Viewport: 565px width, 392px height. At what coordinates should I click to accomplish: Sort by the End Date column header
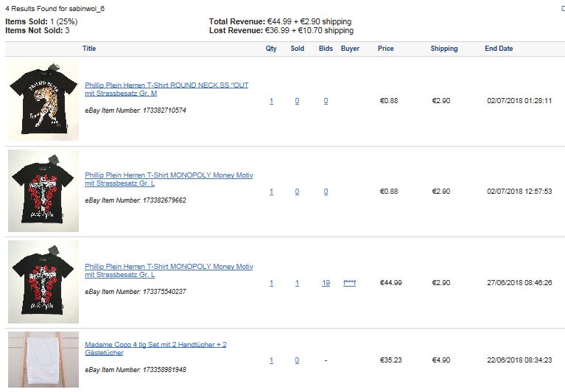tap(499, 49)
